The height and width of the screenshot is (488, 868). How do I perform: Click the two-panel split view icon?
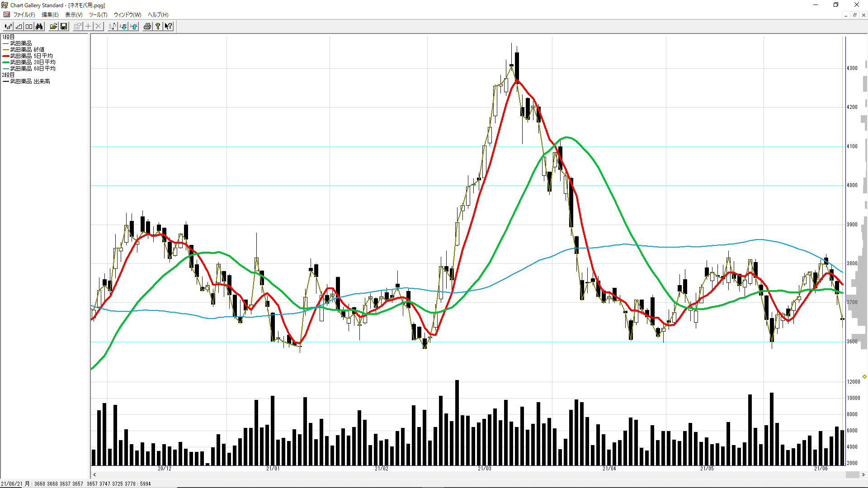point(29,27)
